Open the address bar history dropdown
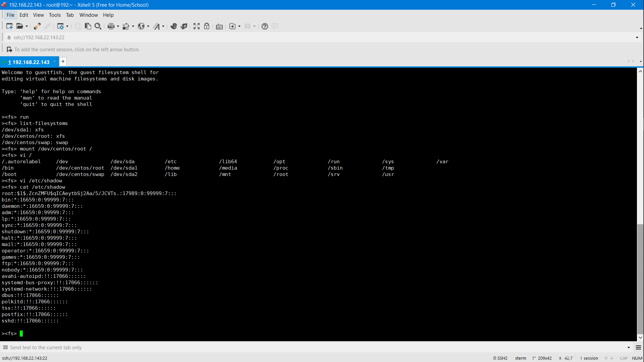The height and width of the screenshot is (362, 644). point(637,38)
